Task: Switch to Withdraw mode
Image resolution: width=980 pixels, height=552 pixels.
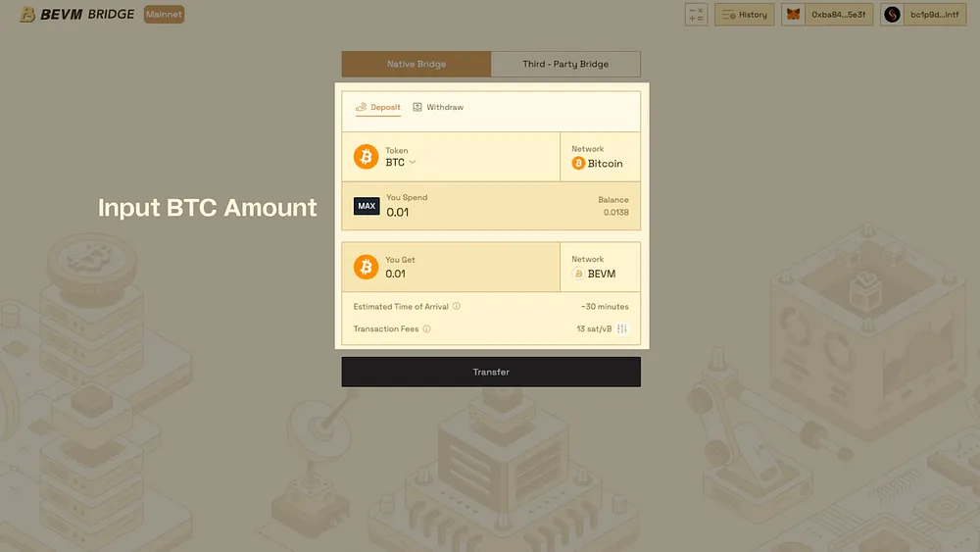Action: pyautogui.click(x=438, y=107)
